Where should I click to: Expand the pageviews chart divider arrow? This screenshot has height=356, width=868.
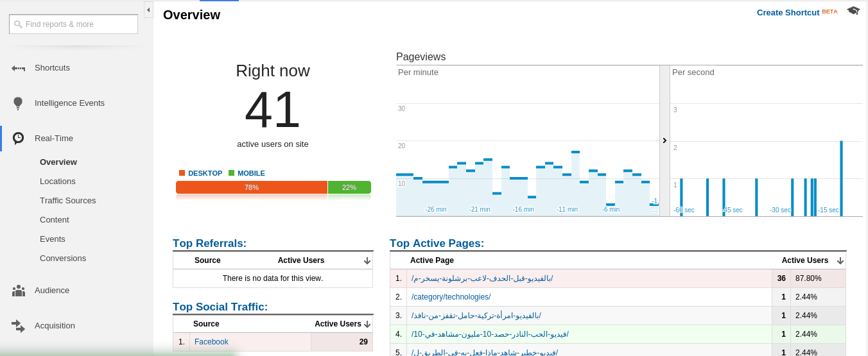tap(664, 140)
